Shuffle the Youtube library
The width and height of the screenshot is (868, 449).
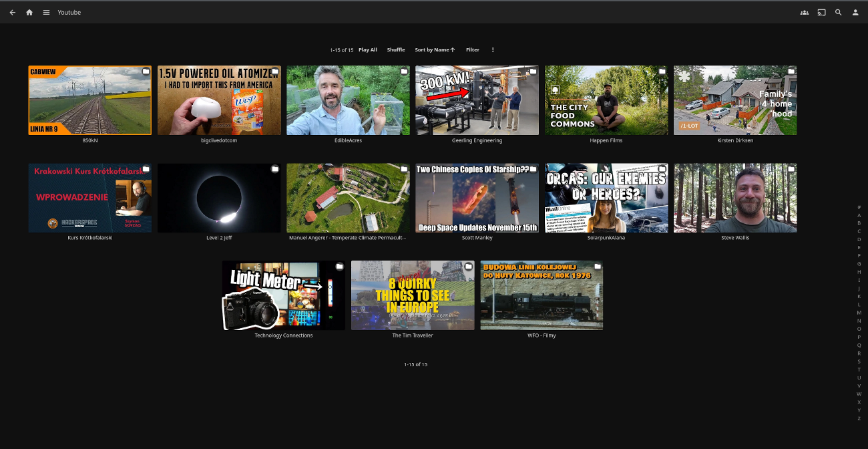(x=396, y=49)
